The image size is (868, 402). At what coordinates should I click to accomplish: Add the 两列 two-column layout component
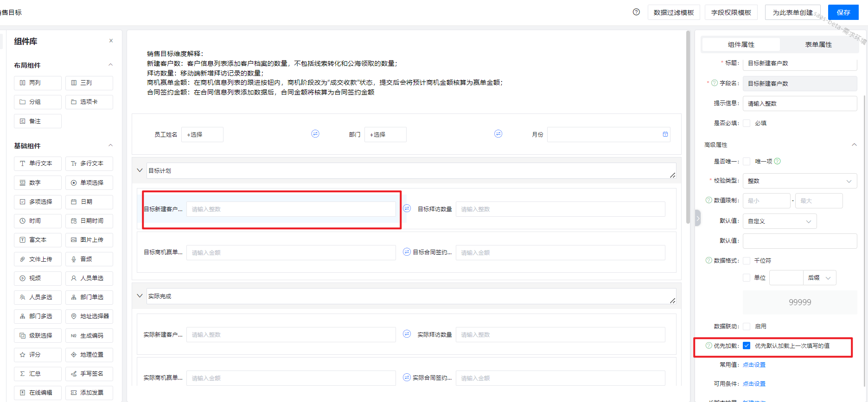38,83
